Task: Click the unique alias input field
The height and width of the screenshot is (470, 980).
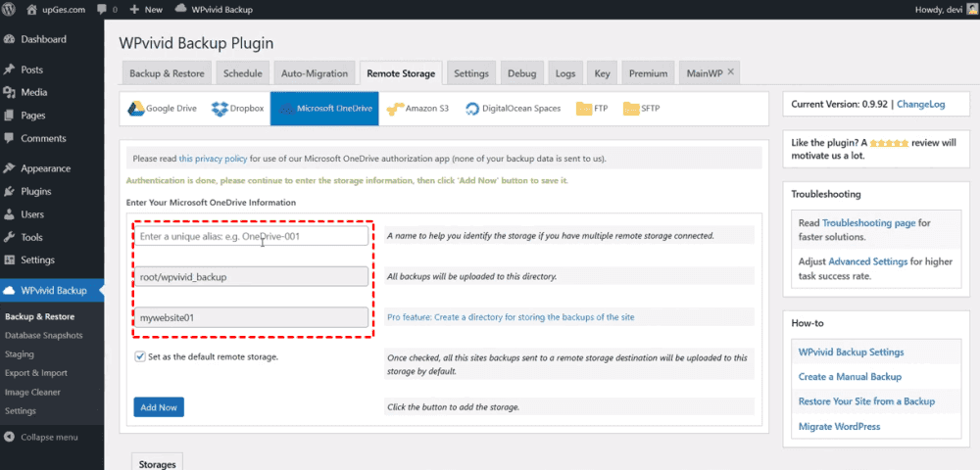Action: click(252, 236)
